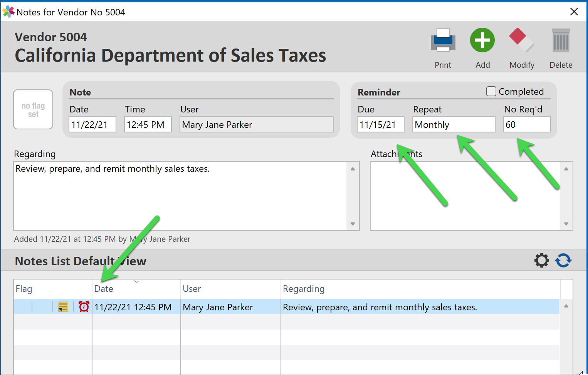Screen dimensions: 588x375
Task: Sort notes by the User column header
Action: pyautogui.click(x=192, y=288)
